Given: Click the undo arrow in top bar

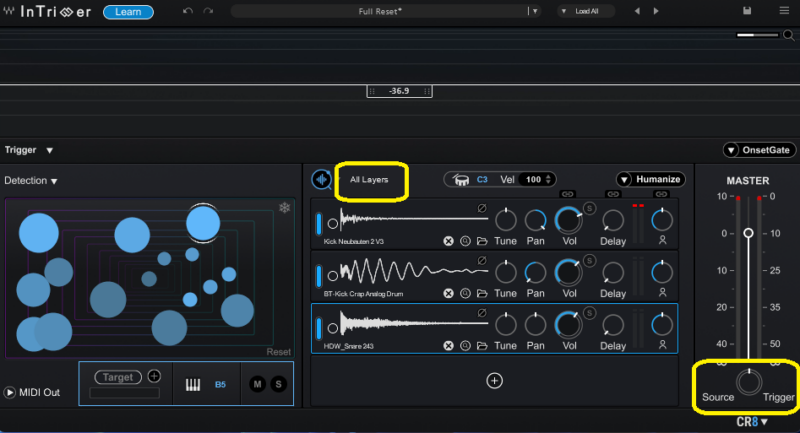Looking at the screenshot, I should point(188,11).
